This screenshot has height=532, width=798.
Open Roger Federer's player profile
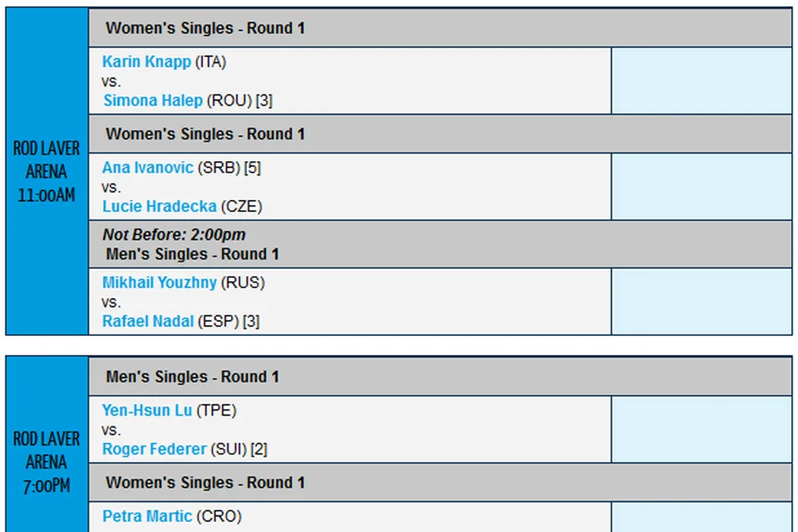pyautogui.click(x=154, y=449)
